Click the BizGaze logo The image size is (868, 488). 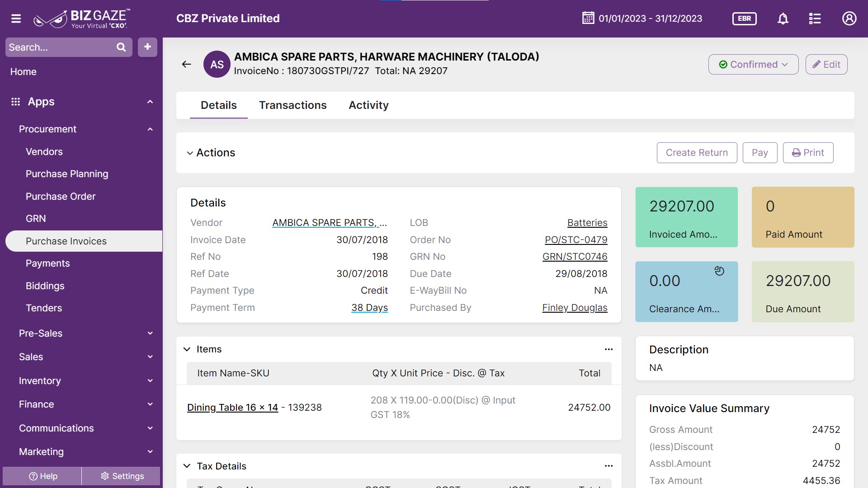[82, 19]
